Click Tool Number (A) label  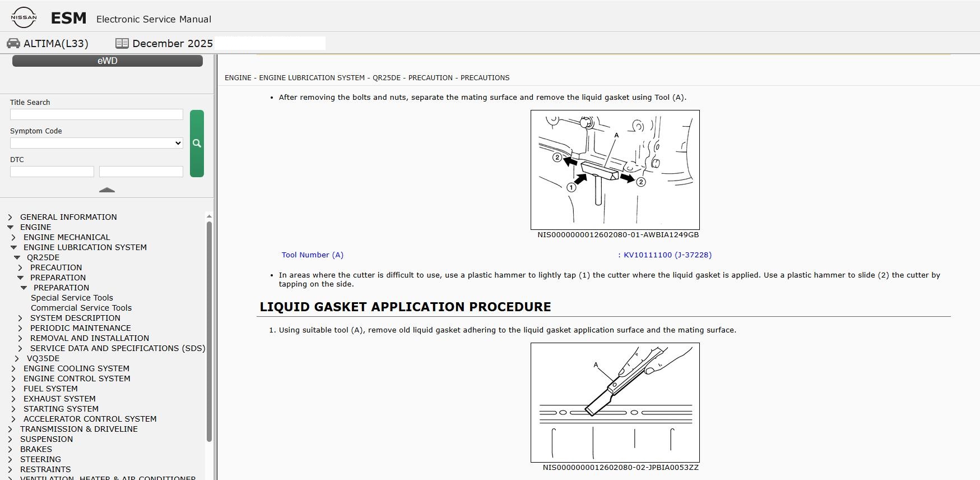313,255
